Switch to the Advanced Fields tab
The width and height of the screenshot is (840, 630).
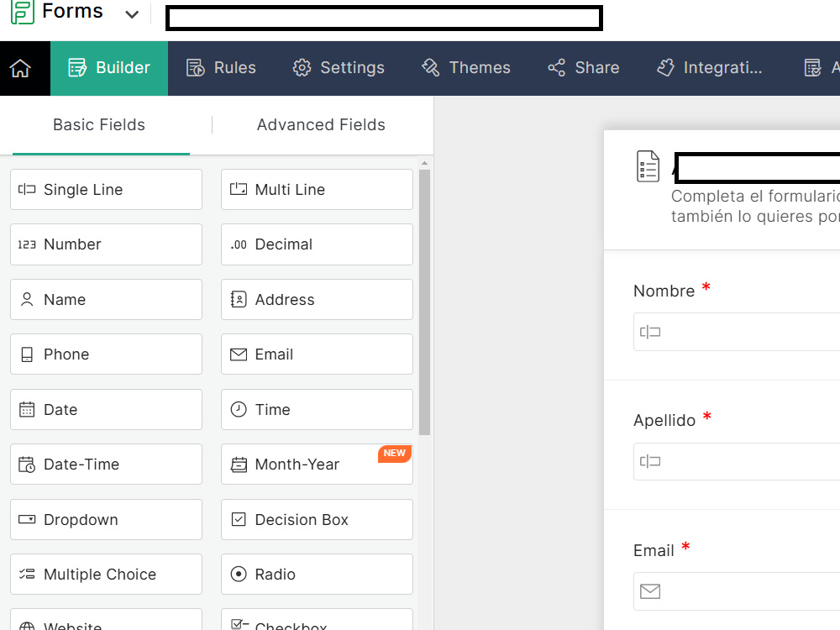[321, 124]
